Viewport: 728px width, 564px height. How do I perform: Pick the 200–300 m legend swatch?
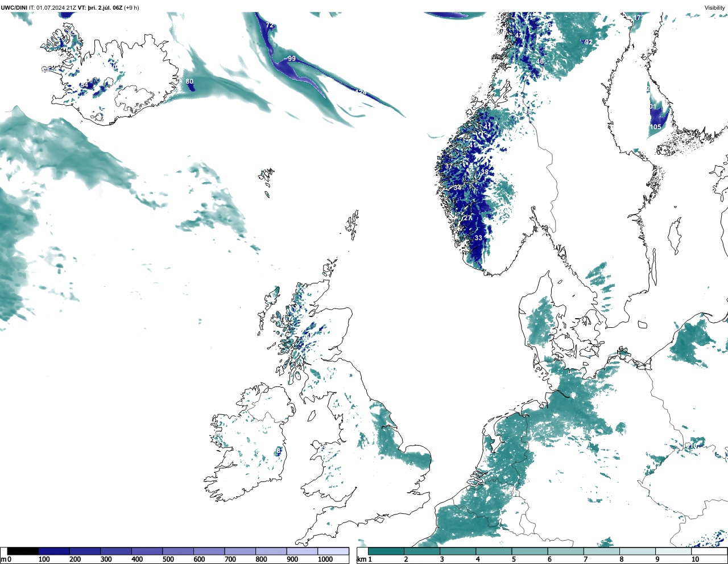tap(85, 551)
